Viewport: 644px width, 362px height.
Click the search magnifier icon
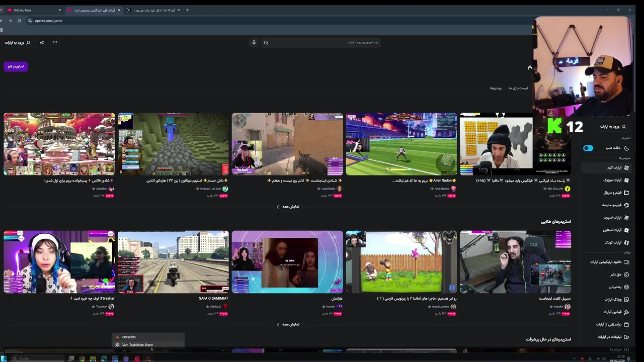pyautogui.click(x=266, y=43)
